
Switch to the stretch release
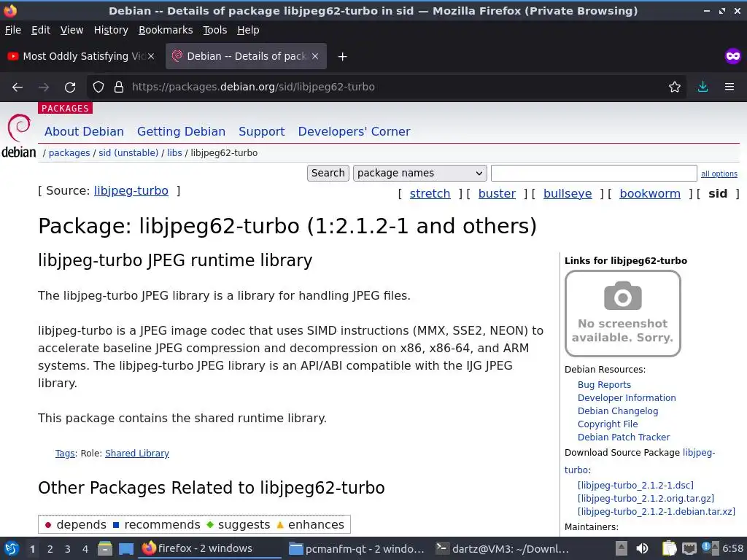430,194
